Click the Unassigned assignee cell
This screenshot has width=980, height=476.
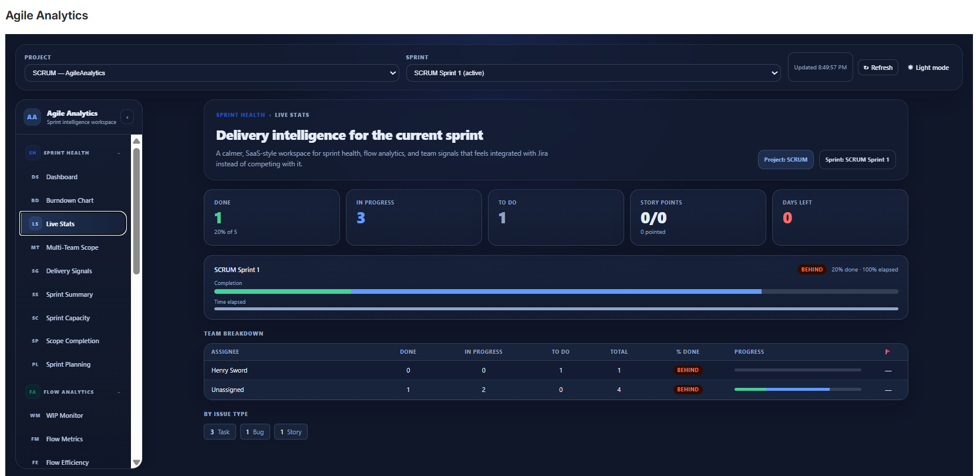tap(228, 390)
